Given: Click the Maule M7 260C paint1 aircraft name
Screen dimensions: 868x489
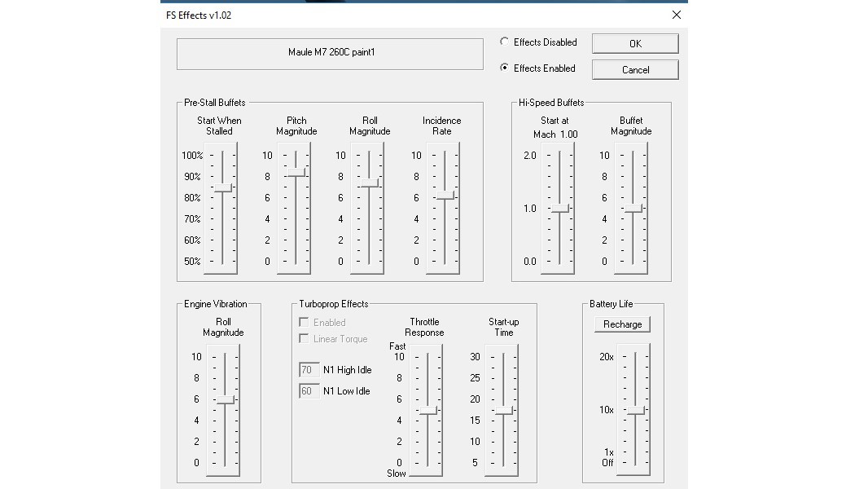Looking at the screenshot, I should click(x=331, y=52).
